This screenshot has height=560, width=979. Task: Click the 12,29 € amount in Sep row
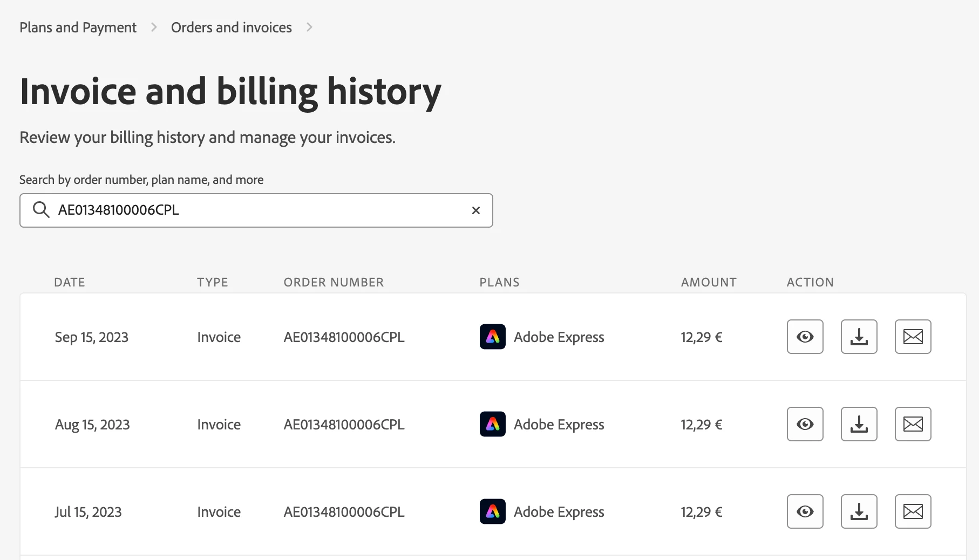click(701, 337)
